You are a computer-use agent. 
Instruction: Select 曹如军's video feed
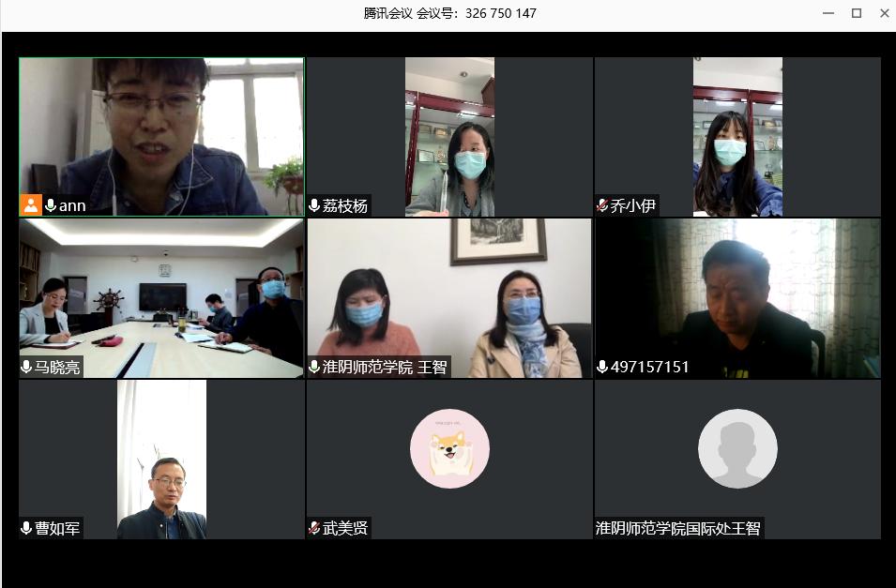pos(161,460)
